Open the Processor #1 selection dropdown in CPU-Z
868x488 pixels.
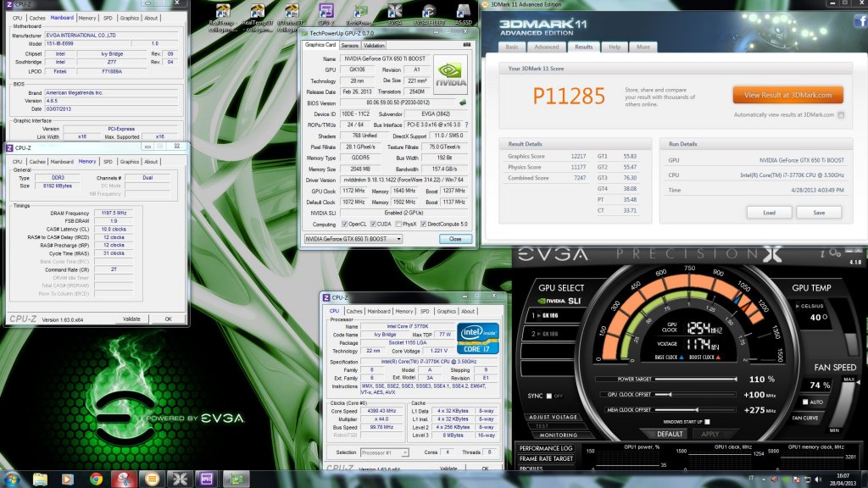(x=385, y=452)
